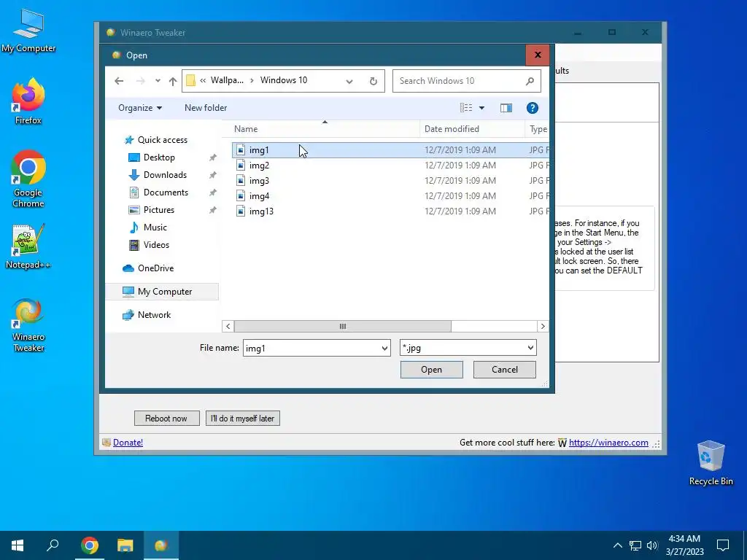Open network status tray icon

pyautogui.click(x=635, y=545)
